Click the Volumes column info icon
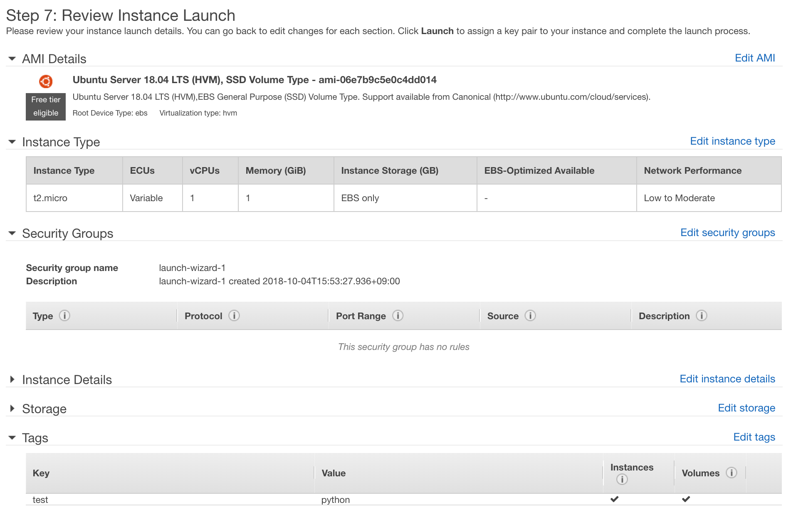Image resolution: width=786 pixels, height=532 pixels. [731, 473]
